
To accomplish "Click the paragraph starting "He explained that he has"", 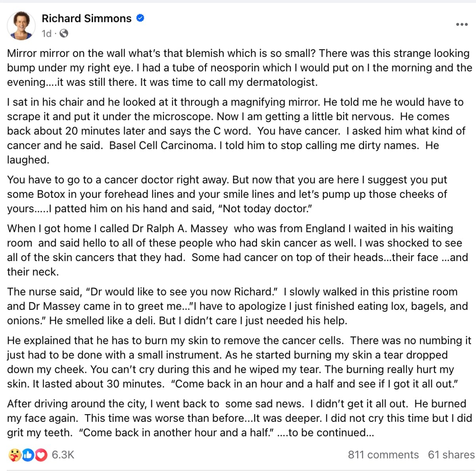I will pyautogui.click(x=239, y=362).
